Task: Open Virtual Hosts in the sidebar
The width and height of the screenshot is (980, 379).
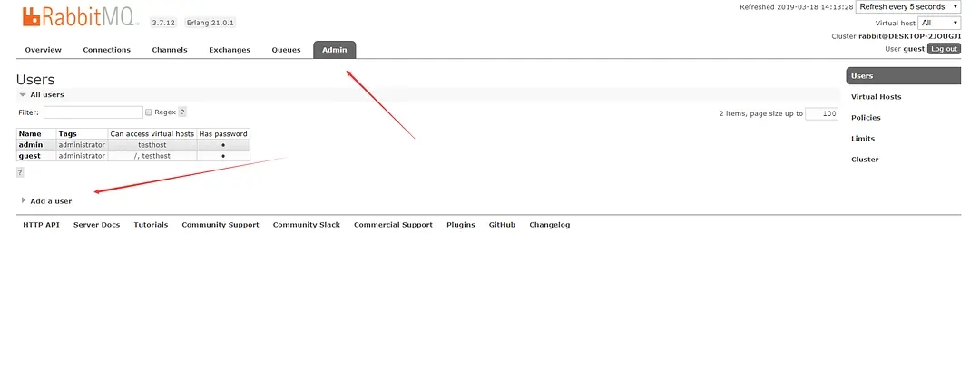Action: tap(877, 97)
